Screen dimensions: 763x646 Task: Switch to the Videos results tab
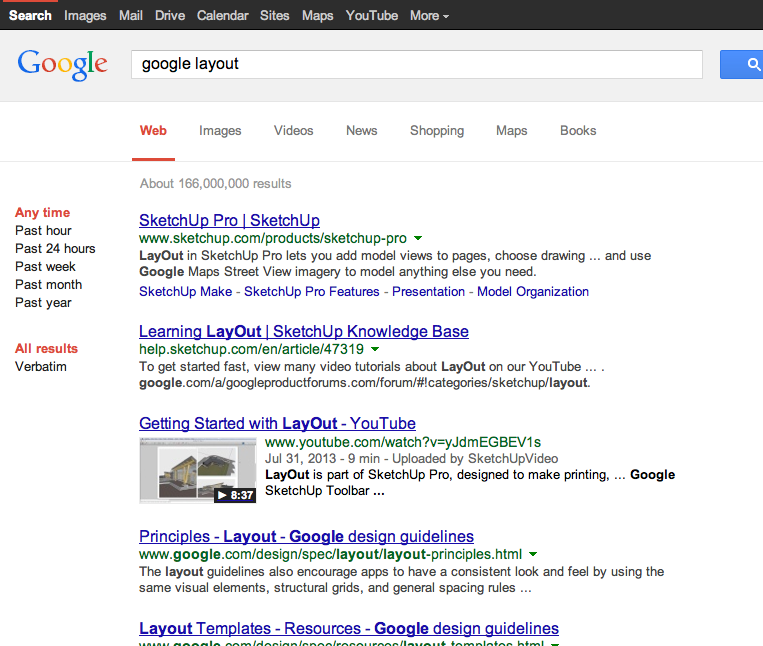[293, 131]
